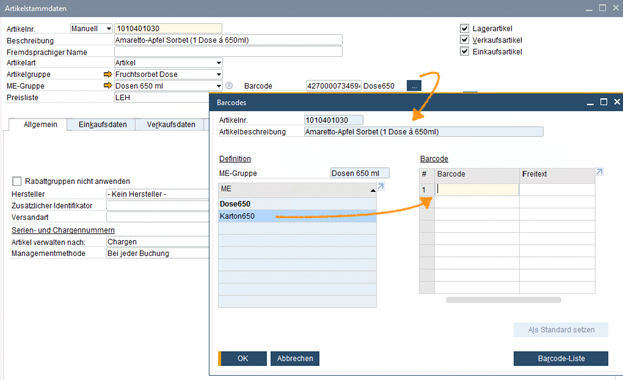This screenshot has width=623, height=380.
Task: Open Managementmethode Bei jeder Buchung field
Action: coord(158,253)
